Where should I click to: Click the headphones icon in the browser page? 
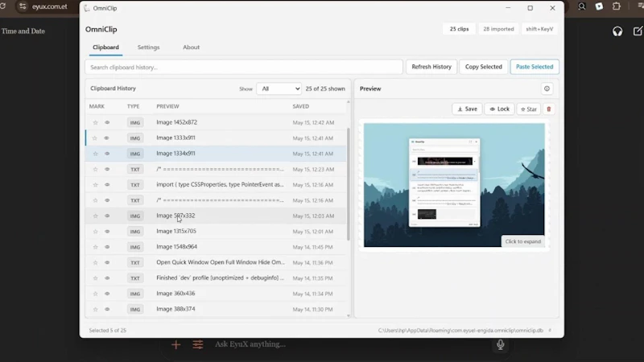coord(617,31)
